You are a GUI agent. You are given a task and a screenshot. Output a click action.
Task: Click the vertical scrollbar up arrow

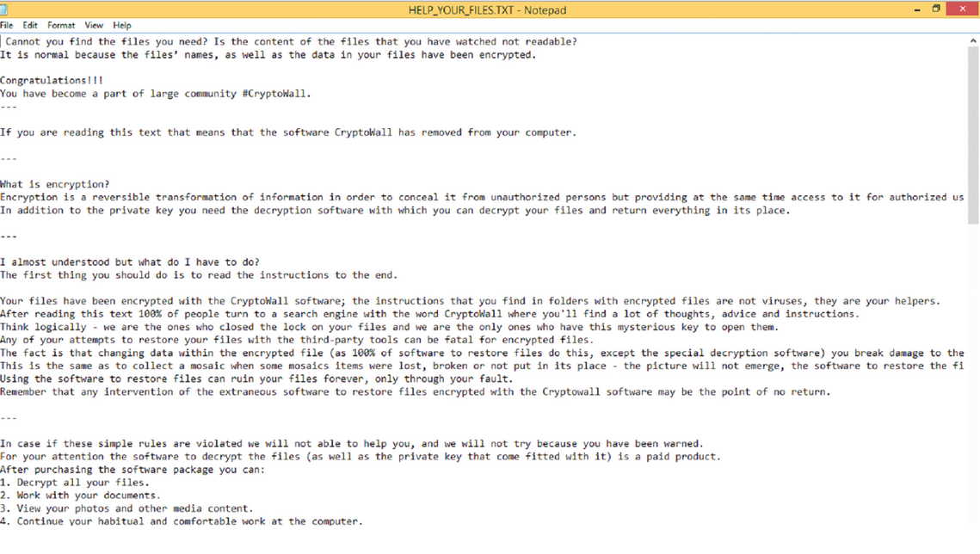click(x=973, y=40)
